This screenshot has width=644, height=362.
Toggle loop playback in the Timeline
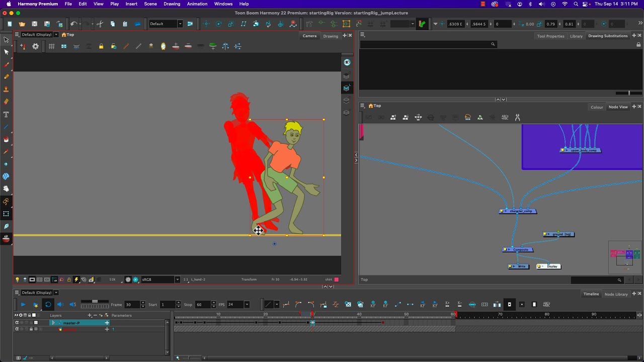pyautogui.click(x=48, y=304)
